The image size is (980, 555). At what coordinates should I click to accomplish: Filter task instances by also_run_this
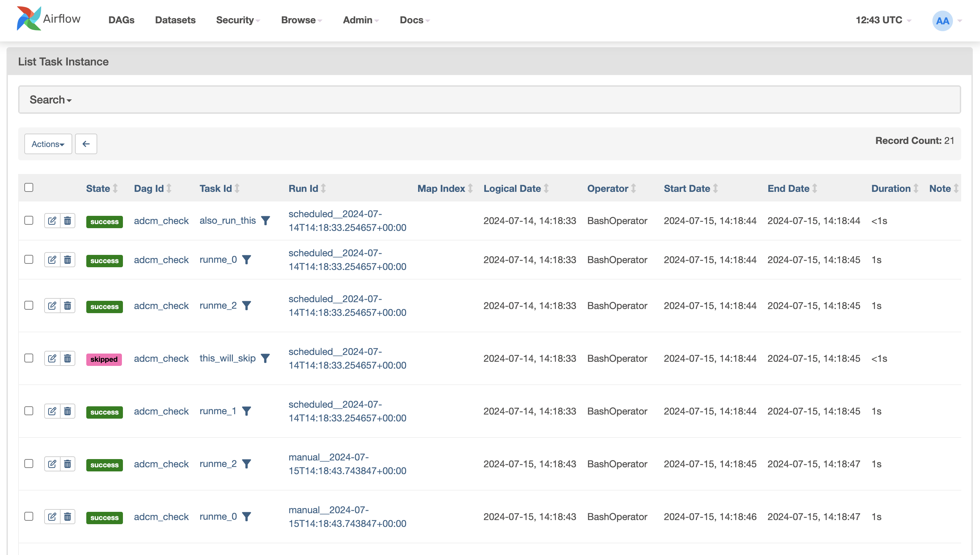(x=265, y=220)
